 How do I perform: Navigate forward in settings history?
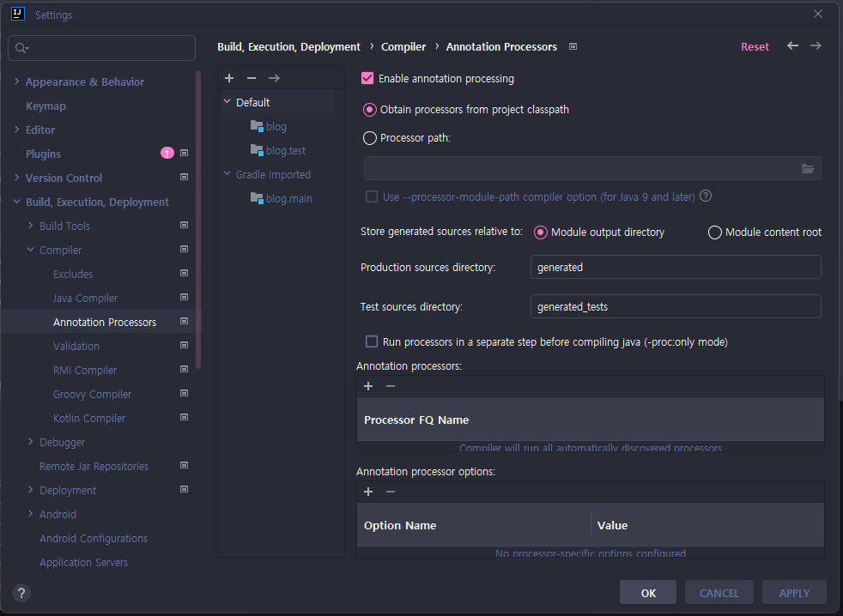(x=816, y=45)
